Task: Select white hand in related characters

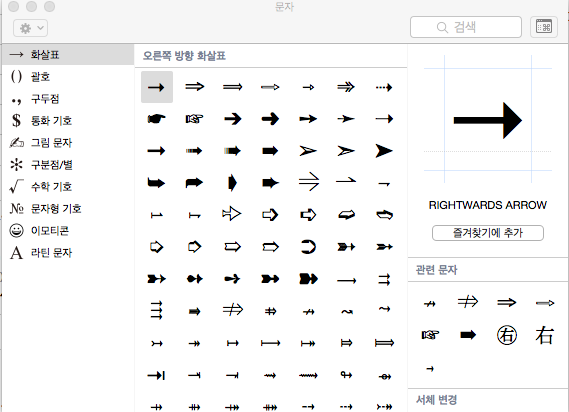Action: pos(430,334)
